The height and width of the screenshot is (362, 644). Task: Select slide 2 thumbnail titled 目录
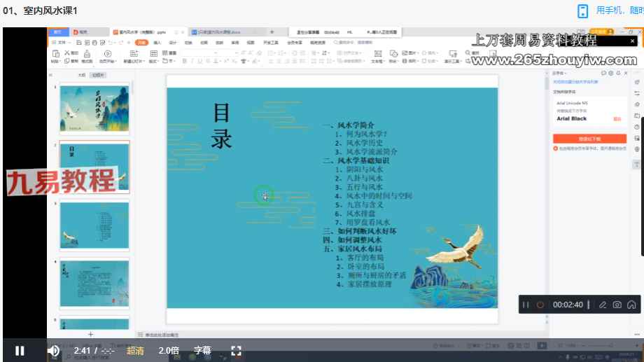[94, 167]
